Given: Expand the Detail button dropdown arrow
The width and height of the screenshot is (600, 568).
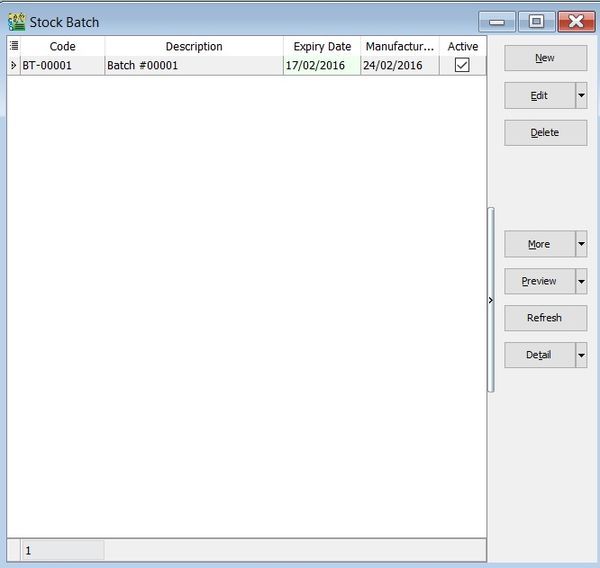Looking at the screenshot, I should click(581, 355).
